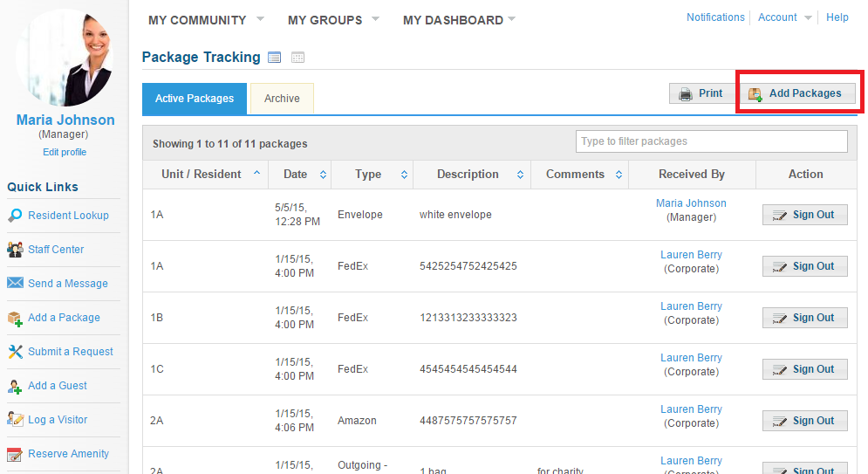Click the Send a Message envelope icon
868x474 pixels.
pyautogui.click(x=15, y=283)
